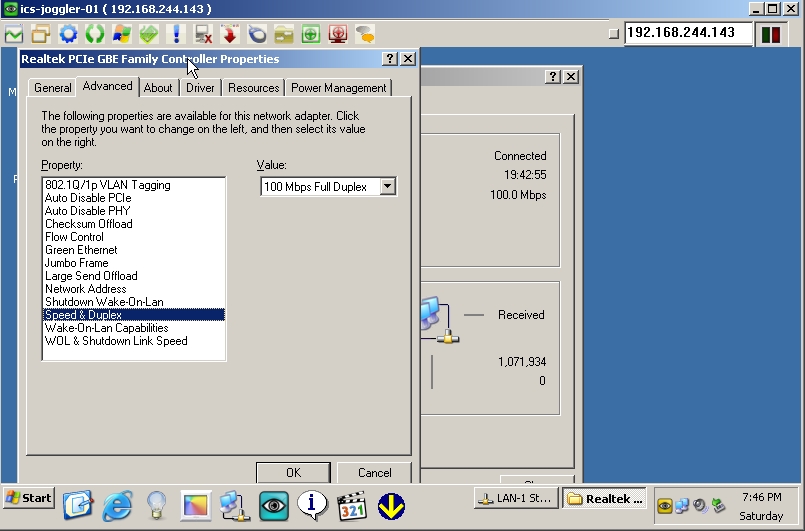Click the help button in the background status window
Viewport: 805px width, 531px height.
(x=552, y=77)
